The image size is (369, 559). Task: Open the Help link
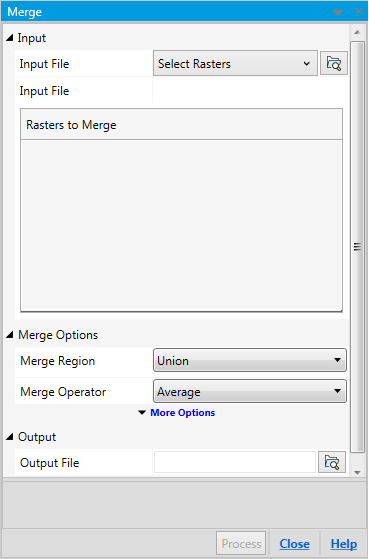click(344, 544)
